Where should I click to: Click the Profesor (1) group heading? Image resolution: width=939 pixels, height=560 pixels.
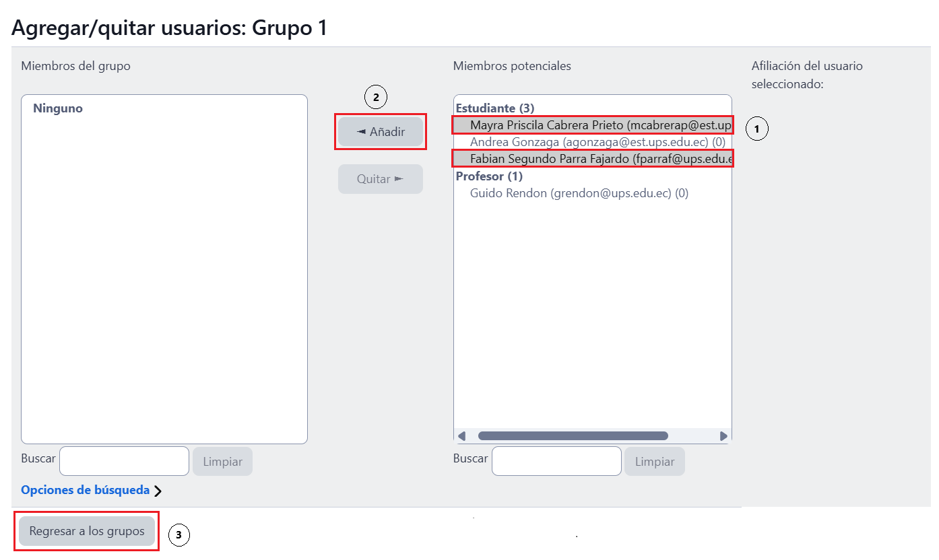pyautogui.click(x=489, y=176)
